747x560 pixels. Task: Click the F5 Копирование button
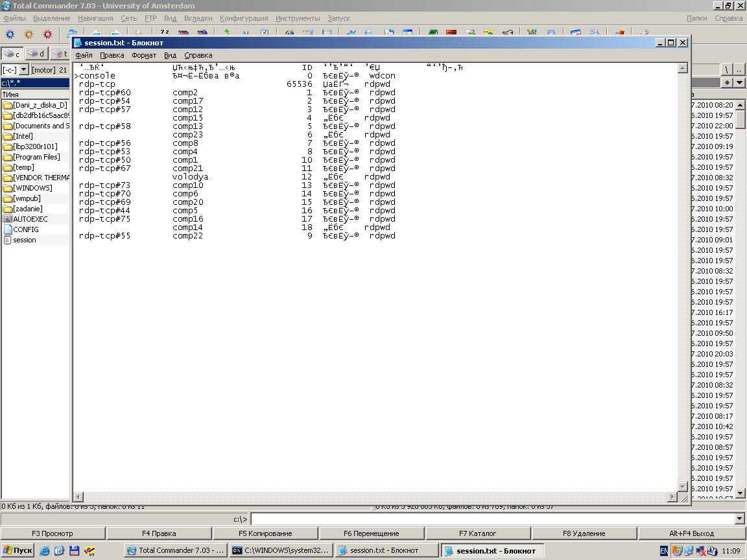click(x=265, y=533)
